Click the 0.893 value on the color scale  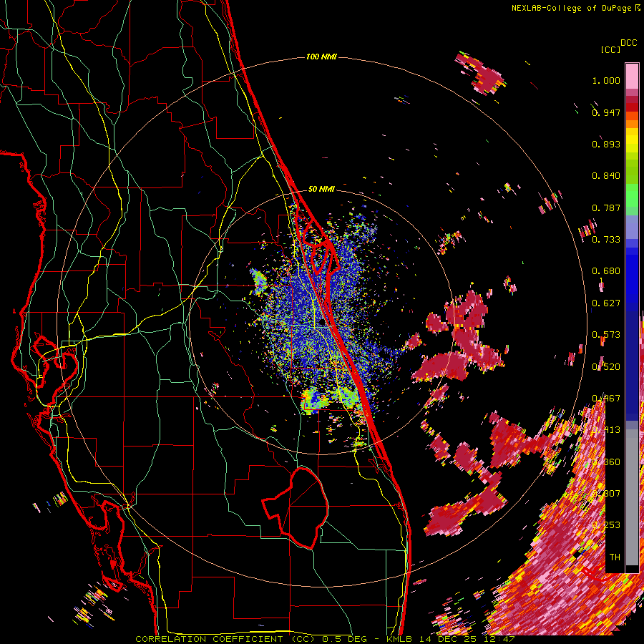(606, 144)
